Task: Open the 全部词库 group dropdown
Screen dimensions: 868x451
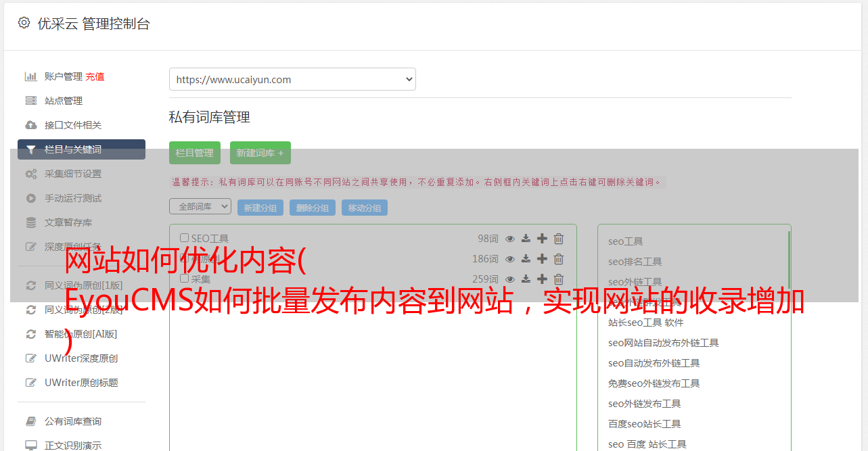Action: 200,206
